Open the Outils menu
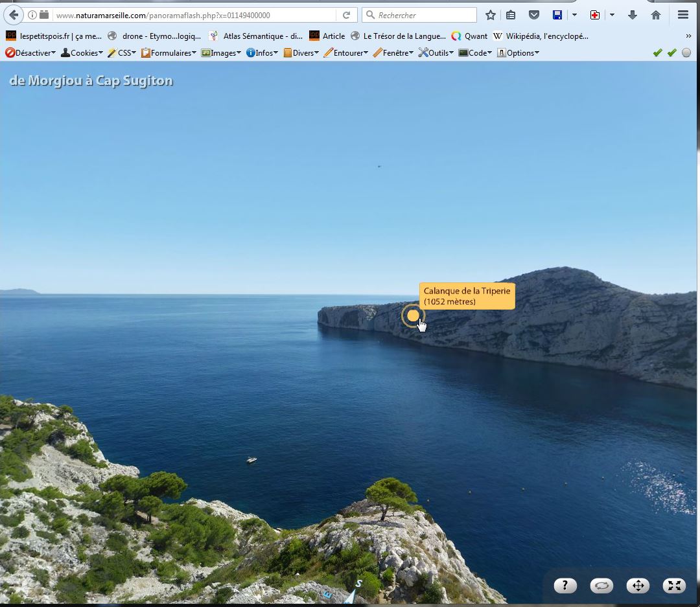This screenshot has width=700, height=607. pos(436,53)
